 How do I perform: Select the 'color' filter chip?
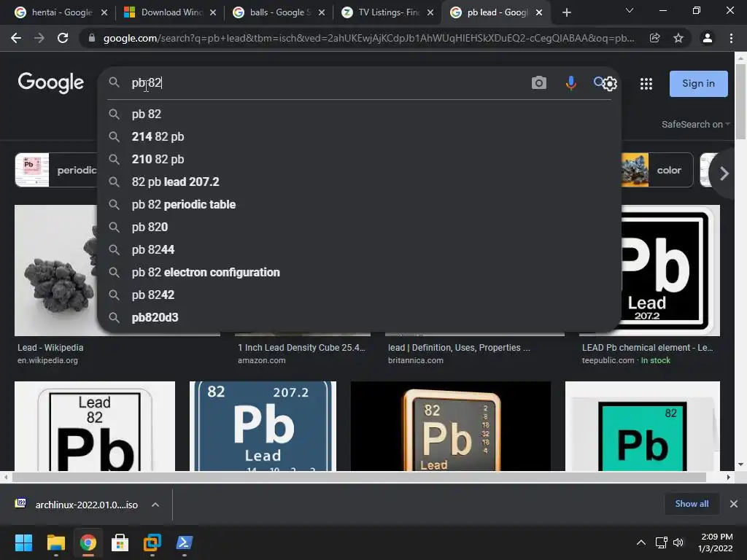pyautogui.click(x=657, y=170)
